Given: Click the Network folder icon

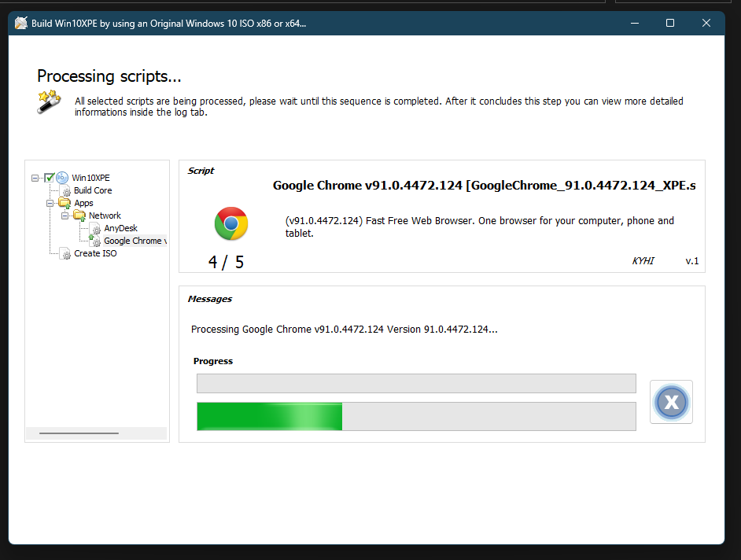Looking at the screenshot, I should pyautogui.click(x=79, y=216).
